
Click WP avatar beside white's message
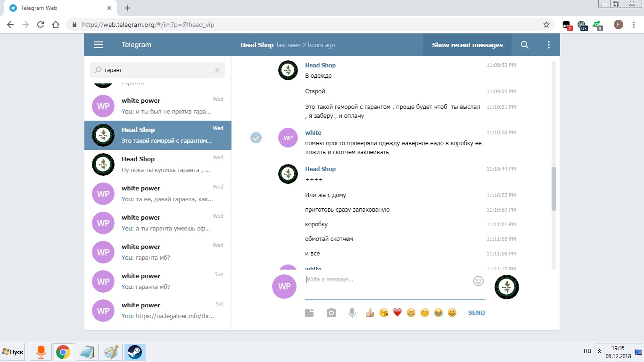tap(288, 138)
